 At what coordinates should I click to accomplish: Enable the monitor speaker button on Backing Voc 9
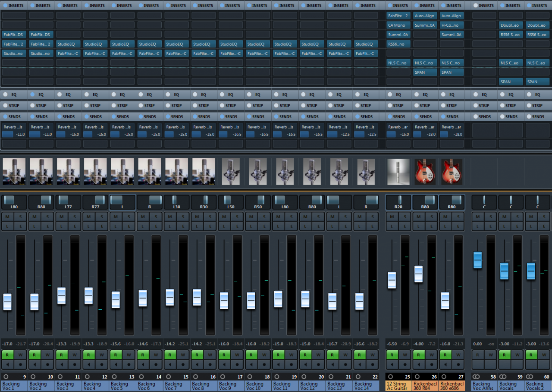coord(224,365)
